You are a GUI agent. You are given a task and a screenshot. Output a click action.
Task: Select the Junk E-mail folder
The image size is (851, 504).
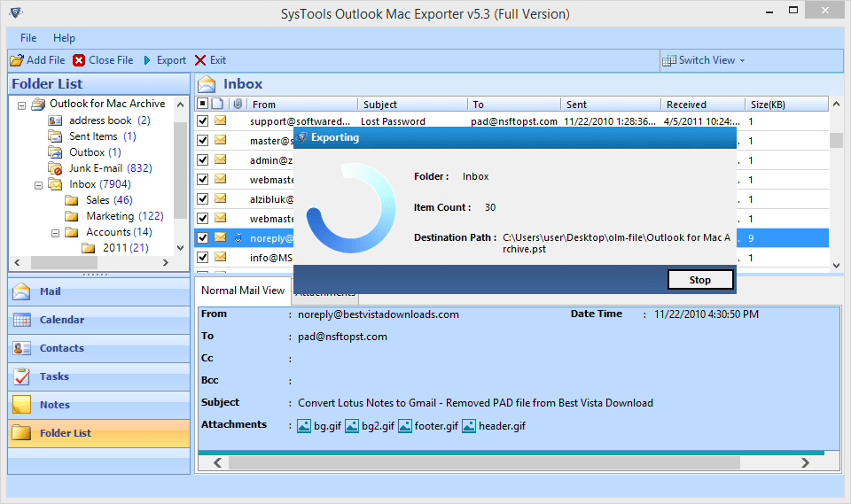98,168
